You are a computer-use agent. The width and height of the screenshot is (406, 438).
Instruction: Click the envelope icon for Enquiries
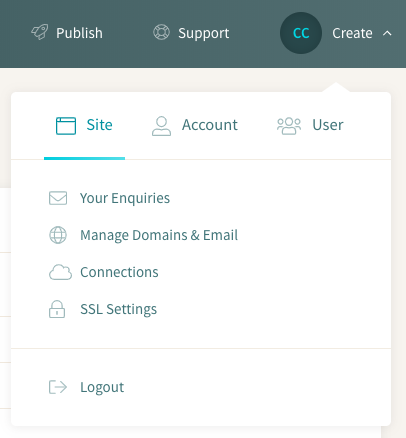pyautogui.click(x=58, y=198)
